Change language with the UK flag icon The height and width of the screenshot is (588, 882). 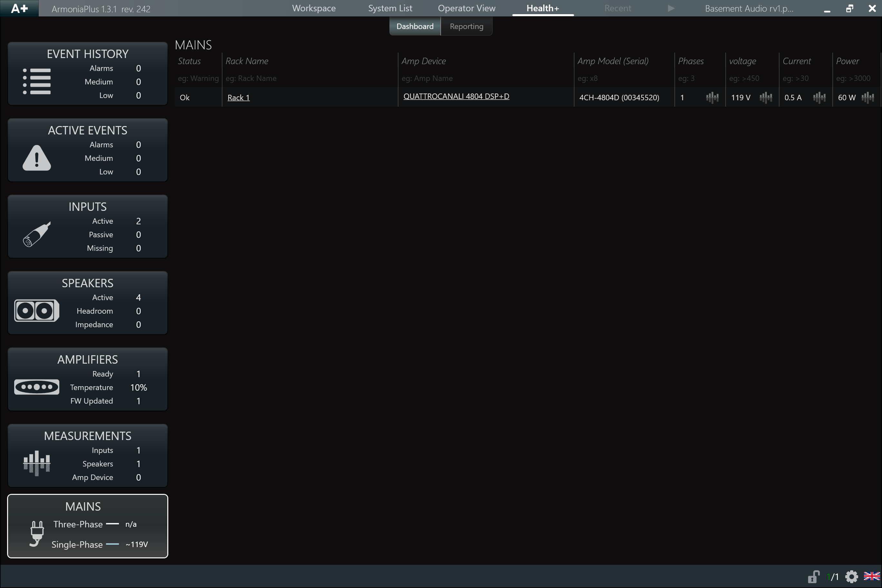coord(871,576)
